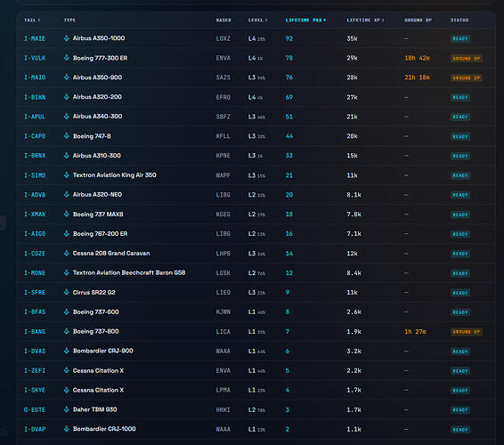This screenshot has height=445, width=504.
Task: Click the Status column header
Action: [x=459, y=20]
